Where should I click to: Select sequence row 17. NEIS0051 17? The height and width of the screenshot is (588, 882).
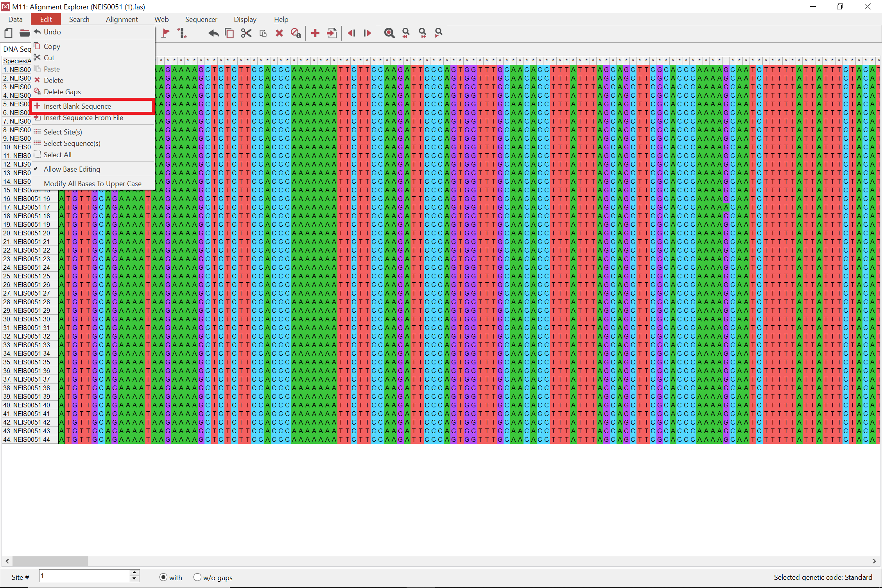pos(30,207)
